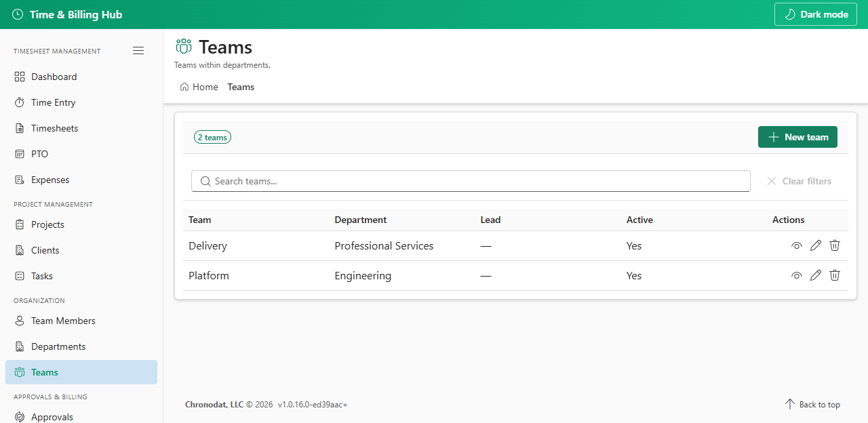Viewport: 868px width, 423px height.
Task: Edit the Platform team pencil icon
Action: point(816,275)
